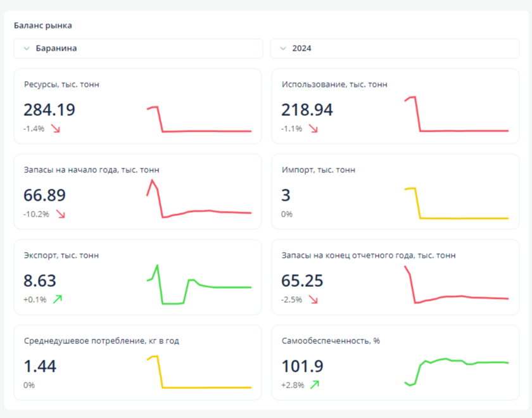532x418 pixels.
Task: Click red down arrow under Использование value
Action: (313, 129)
